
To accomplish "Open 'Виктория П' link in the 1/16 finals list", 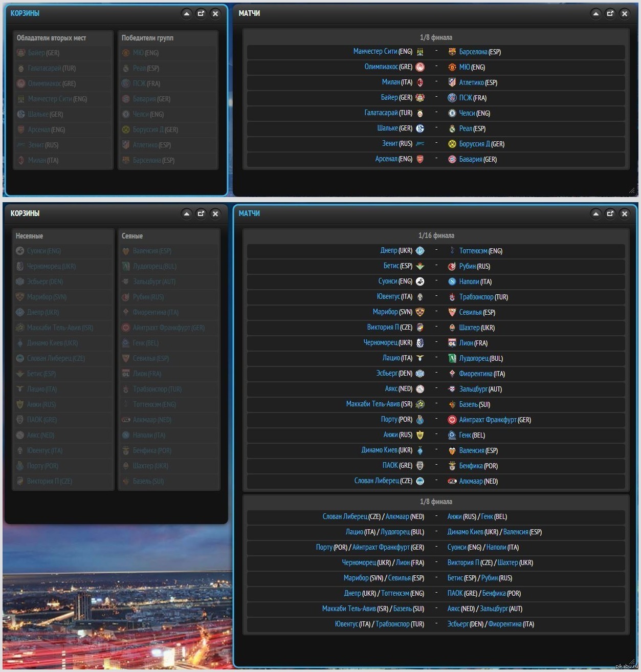I will (x=383, y=327).
